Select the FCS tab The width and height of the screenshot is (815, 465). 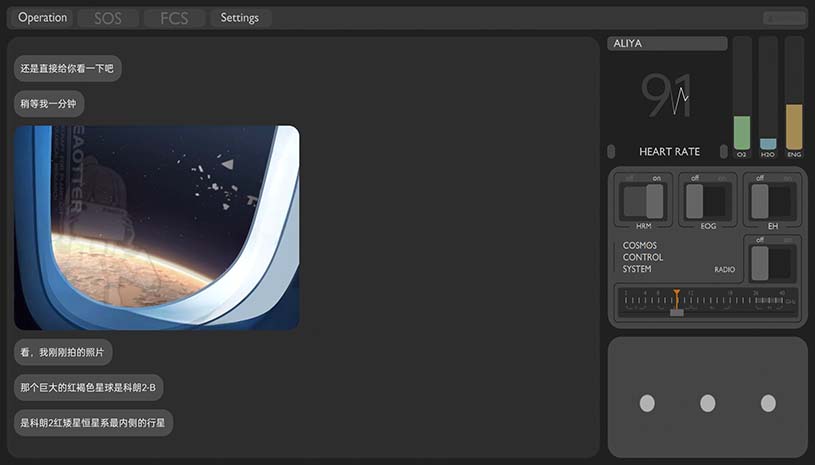(174, 18)
